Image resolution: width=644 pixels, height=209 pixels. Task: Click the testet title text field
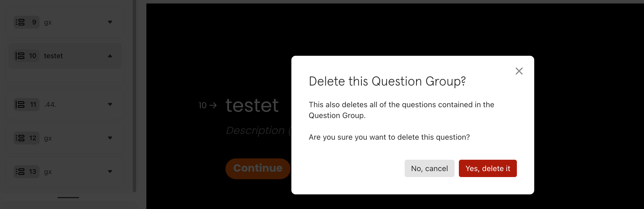click(x=252, y=105)
